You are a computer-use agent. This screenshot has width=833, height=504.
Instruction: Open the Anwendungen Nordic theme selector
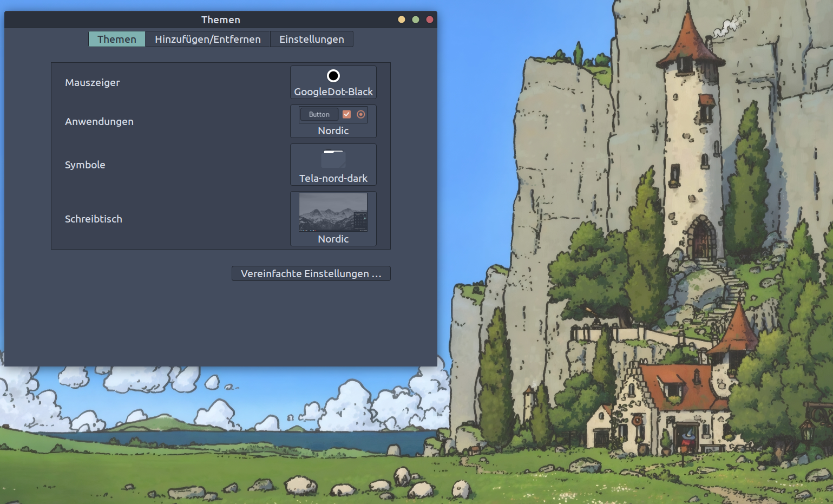coord(333,121)
